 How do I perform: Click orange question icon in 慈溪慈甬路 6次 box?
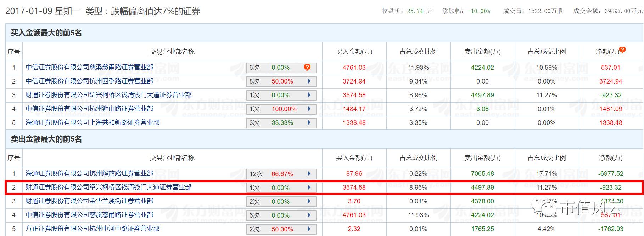(x=307, y=67)
